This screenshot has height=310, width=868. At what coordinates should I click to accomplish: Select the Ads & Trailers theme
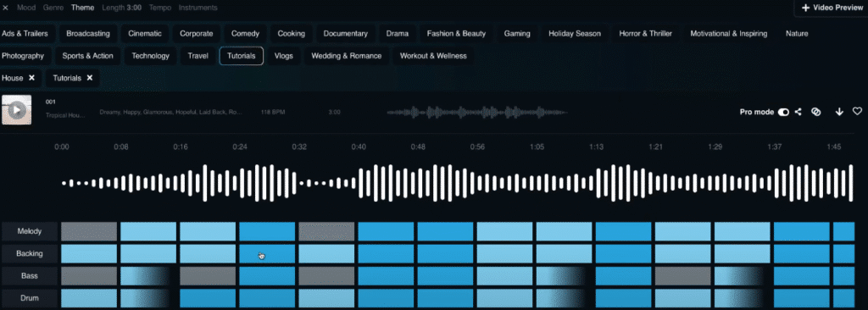click(x=25, y=33)
